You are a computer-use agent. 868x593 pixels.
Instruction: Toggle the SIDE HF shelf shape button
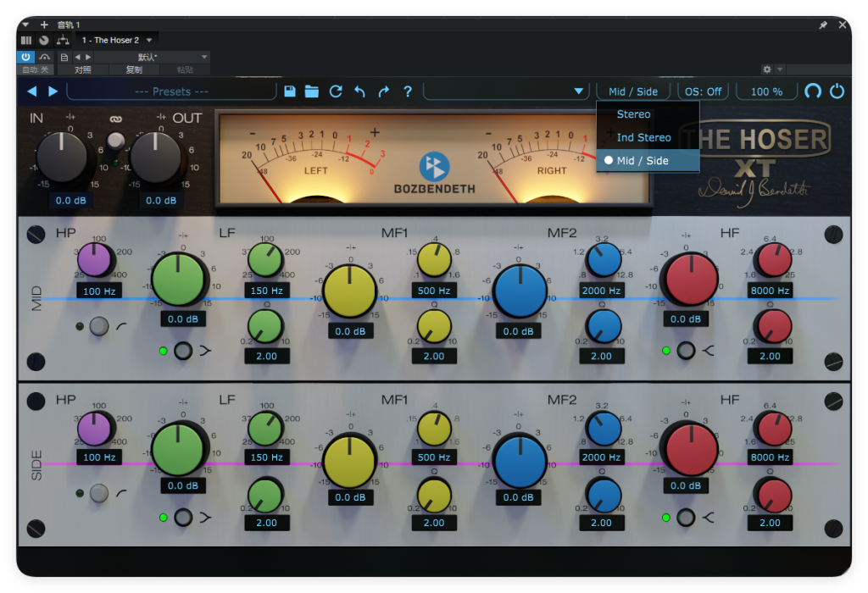[x=686, y=518]
